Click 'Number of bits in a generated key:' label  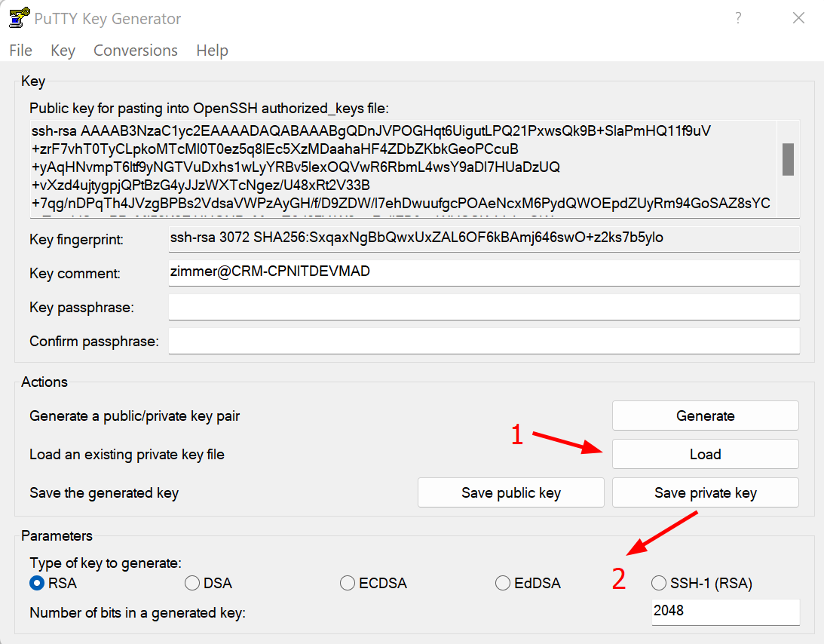[138, 613]
